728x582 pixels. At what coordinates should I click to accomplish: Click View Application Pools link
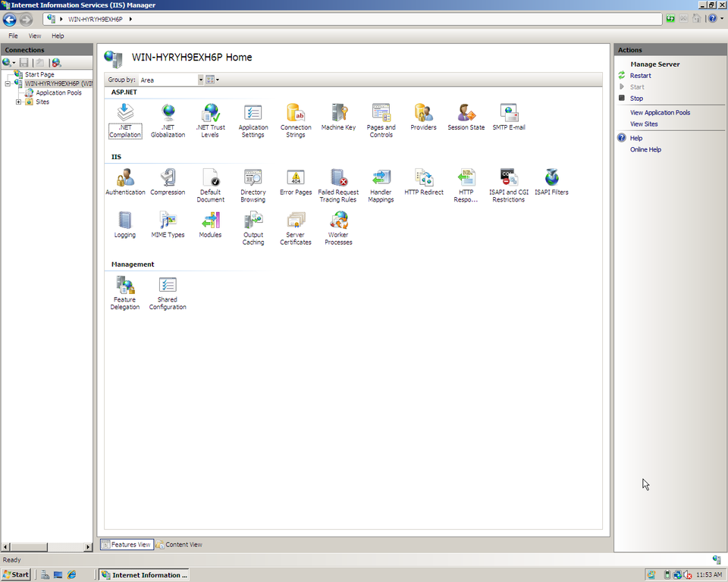660,112
